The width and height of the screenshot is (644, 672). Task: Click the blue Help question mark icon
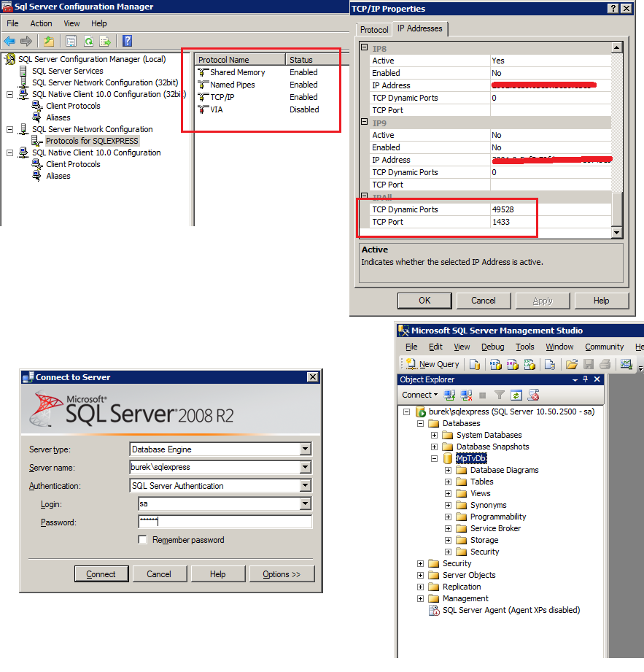[x=127, y=41]
